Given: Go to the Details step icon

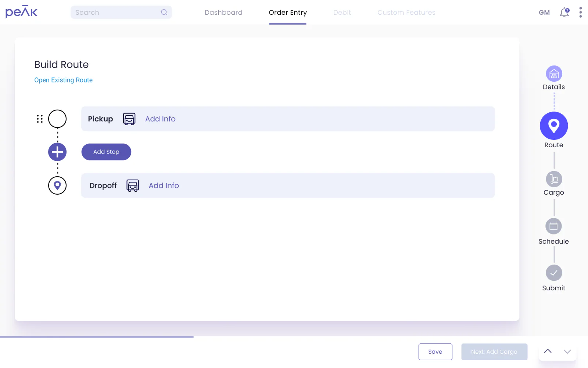Looking at the screenshot, I should coord(554,74).
